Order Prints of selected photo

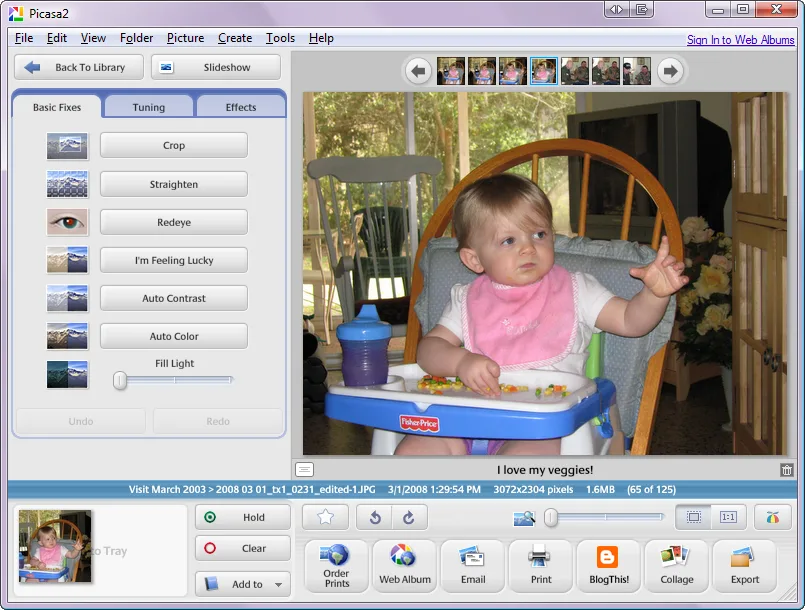pyautogui.click(x=336, y=565)
